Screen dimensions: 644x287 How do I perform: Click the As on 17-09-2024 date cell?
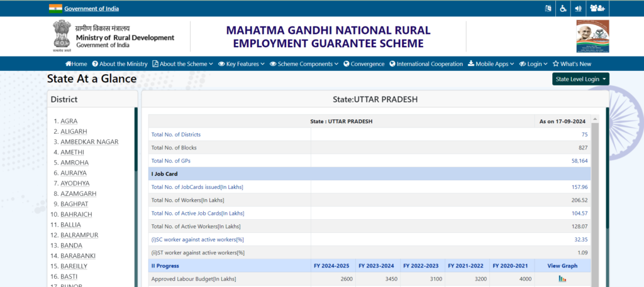pos(562,121)
